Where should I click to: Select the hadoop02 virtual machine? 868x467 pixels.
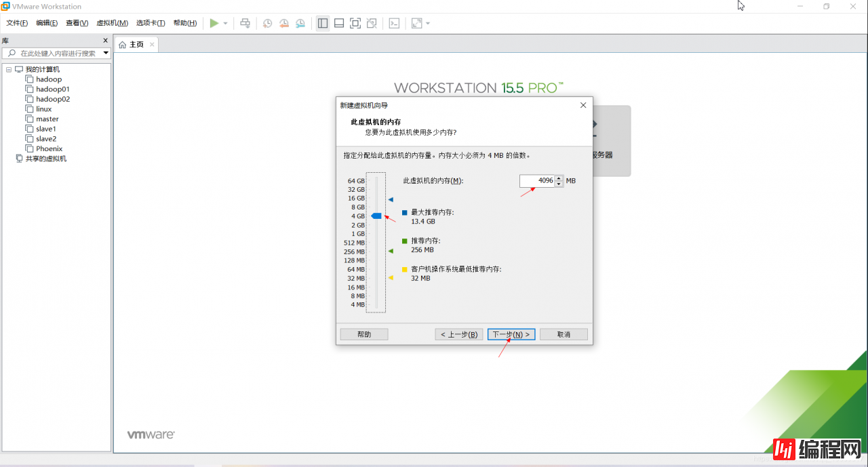(53, 99)
